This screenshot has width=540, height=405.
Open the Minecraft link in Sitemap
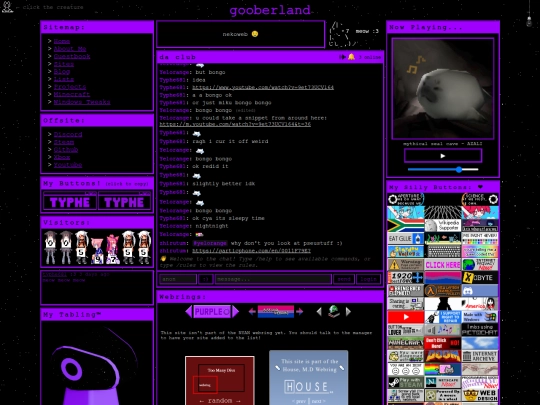(x=72, y=94)
